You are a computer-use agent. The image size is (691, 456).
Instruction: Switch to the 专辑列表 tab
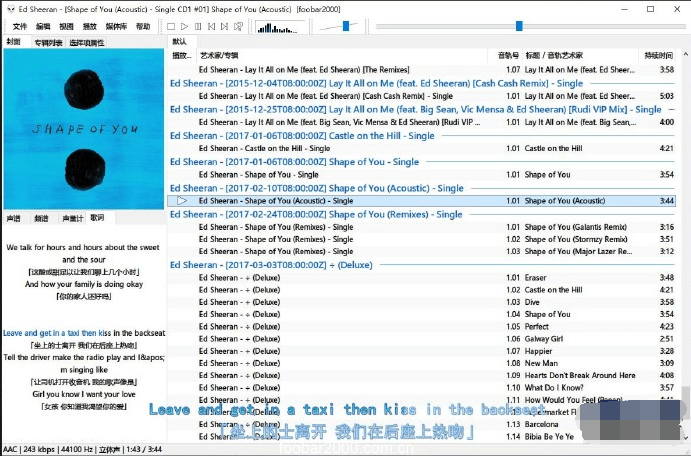(48, 43)
